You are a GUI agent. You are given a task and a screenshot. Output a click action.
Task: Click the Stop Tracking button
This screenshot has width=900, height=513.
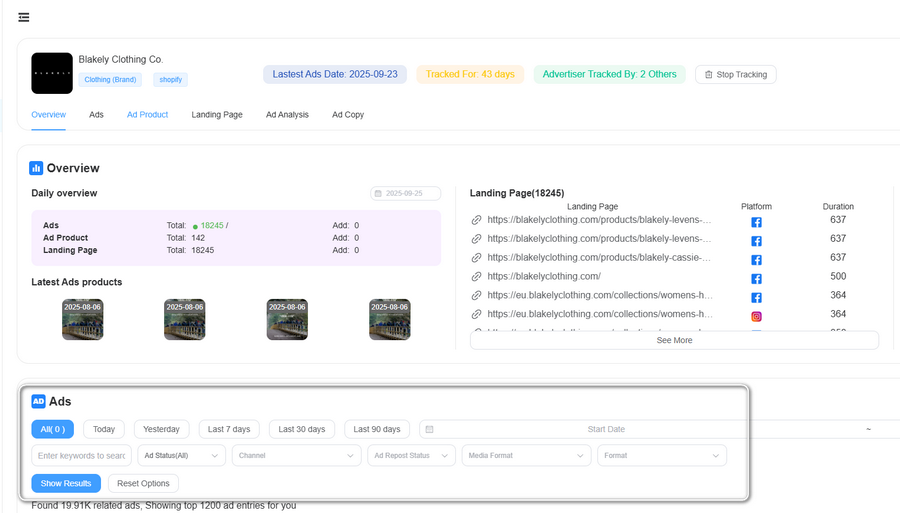coord(736,75)
